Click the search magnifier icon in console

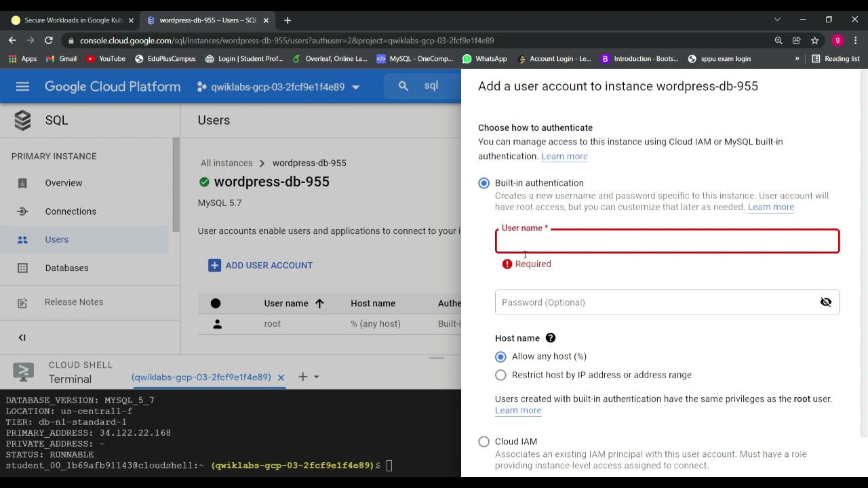(403, 86)
